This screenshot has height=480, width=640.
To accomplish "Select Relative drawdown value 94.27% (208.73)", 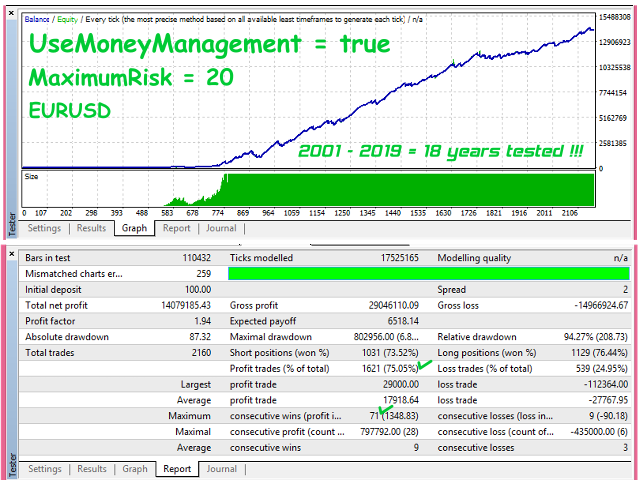I will click(596, 337).
